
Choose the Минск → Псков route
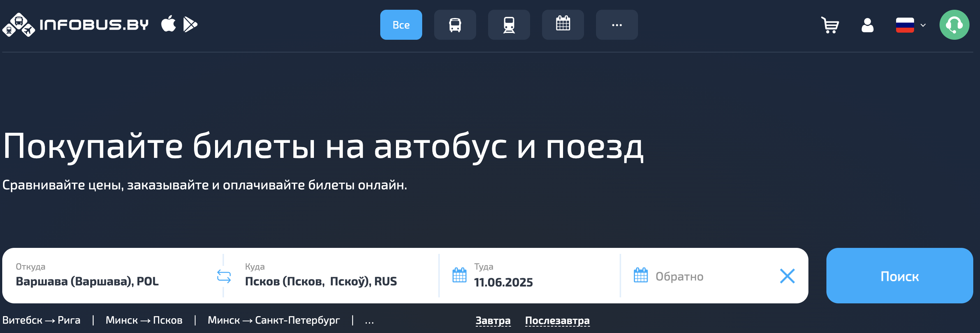pyautogui.click(x=144, y=320)
